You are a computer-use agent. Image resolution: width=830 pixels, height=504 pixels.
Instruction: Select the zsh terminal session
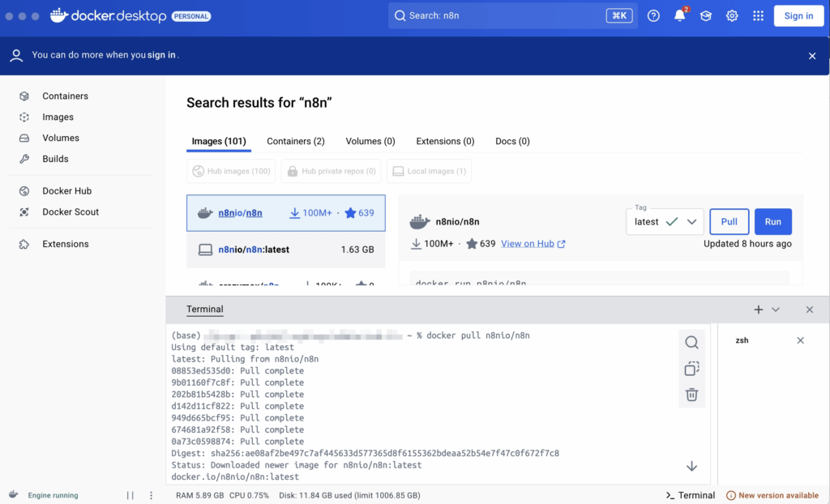(742, 340)
